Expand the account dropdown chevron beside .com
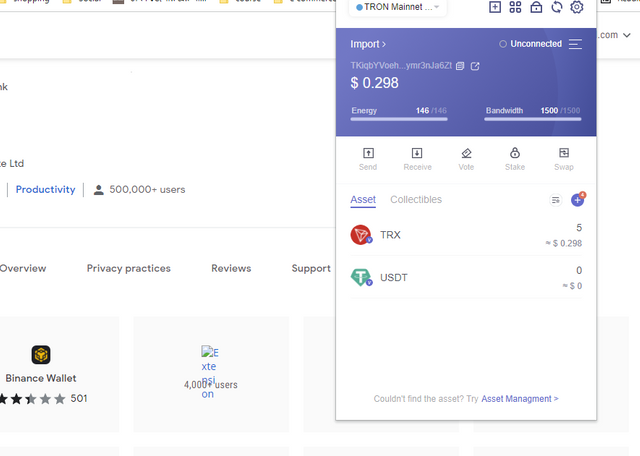The height and width of the screenshot is (456, 640). tap(627, 35)
